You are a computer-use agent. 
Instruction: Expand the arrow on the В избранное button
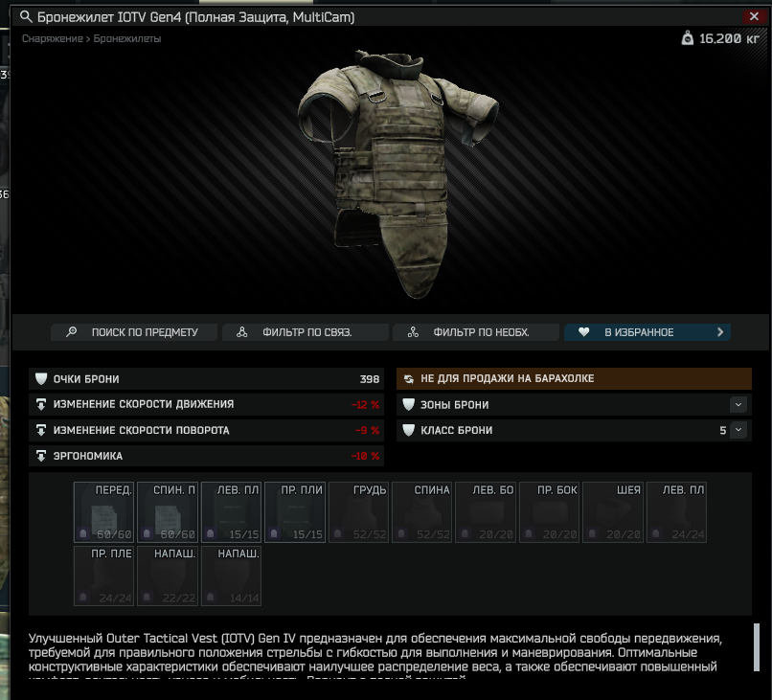coord(720,332)
